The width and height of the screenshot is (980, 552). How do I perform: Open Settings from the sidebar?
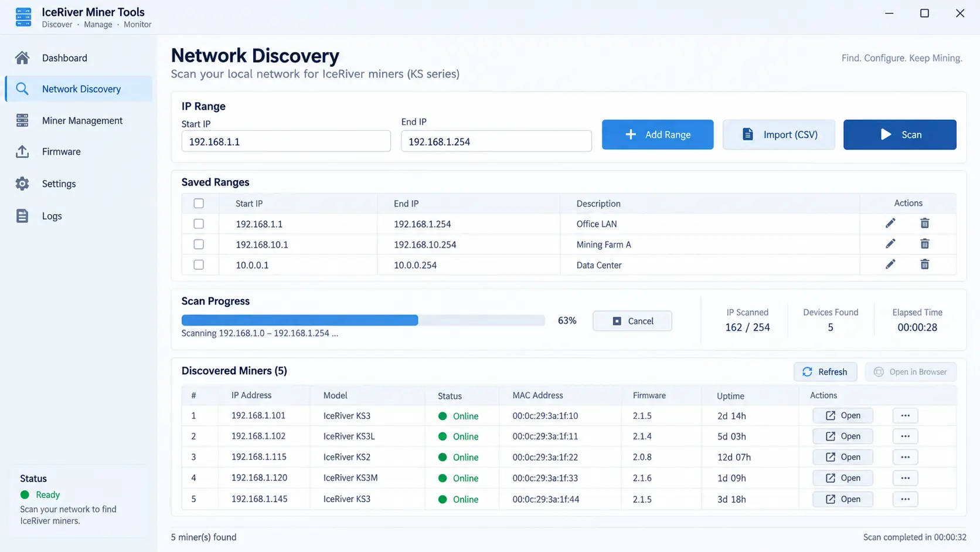pos(79,184)
